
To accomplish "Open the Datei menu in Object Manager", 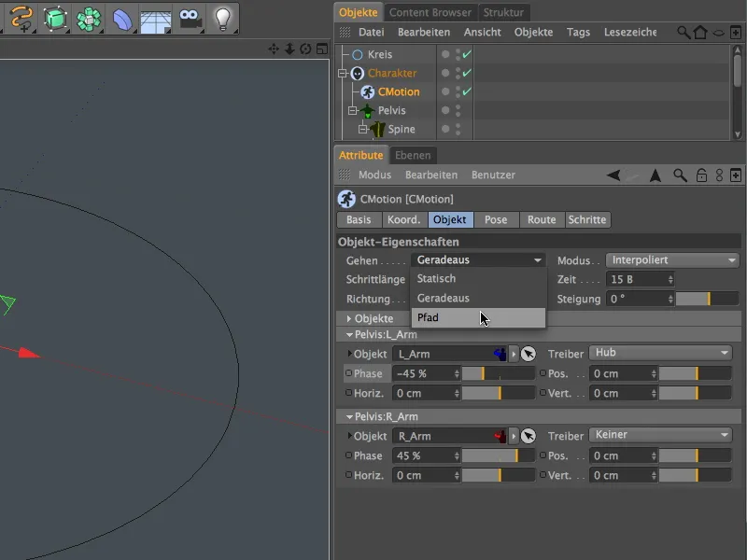I will click(x=371, y=32).
